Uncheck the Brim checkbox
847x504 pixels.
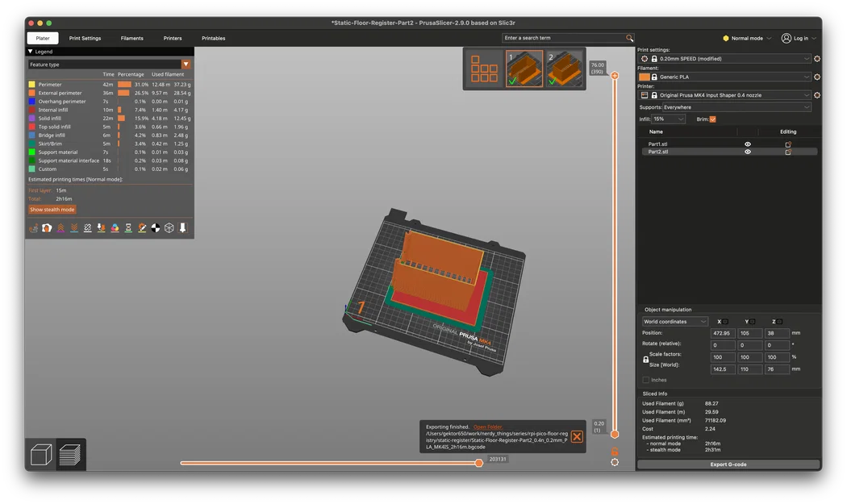point(713,119)
